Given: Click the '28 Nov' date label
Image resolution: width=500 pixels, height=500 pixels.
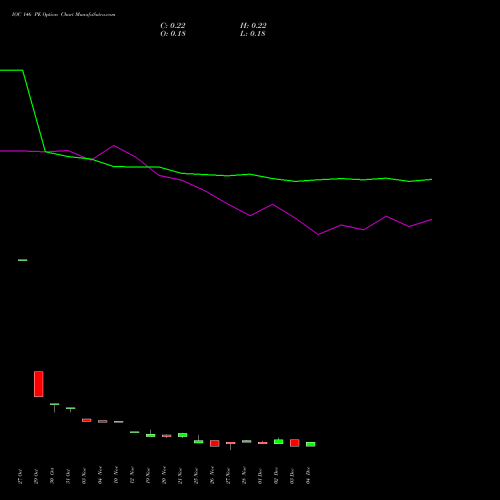Looking at the screenshot, I should coord(244,476).
